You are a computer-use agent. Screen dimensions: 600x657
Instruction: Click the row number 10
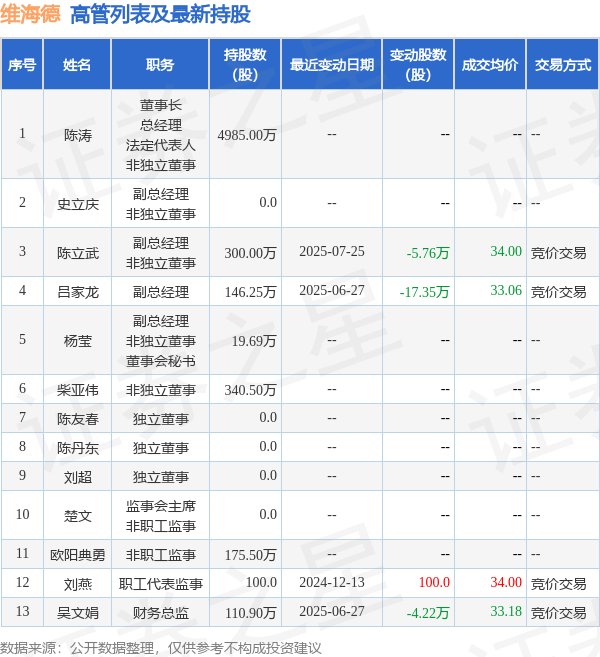[23, 514]
